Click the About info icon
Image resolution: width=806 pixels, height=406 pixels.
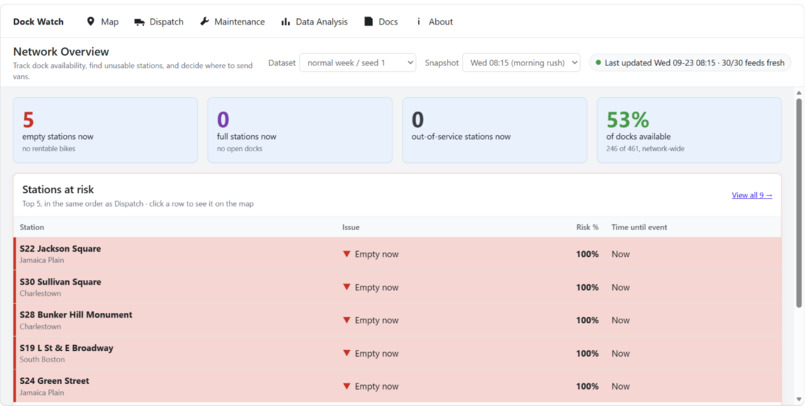[418, 22]
